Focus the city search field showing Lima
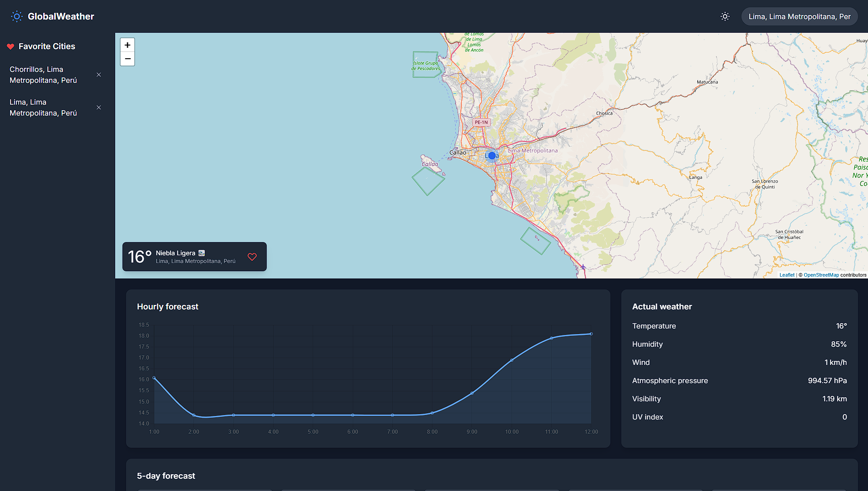Screen dimensions: 868x491 pyautogui.click(x=799, y=16)
